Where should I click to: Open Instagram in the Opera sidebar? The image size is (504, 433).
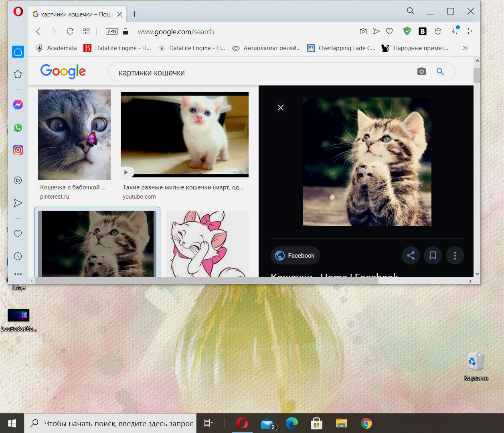click(18, 150)
